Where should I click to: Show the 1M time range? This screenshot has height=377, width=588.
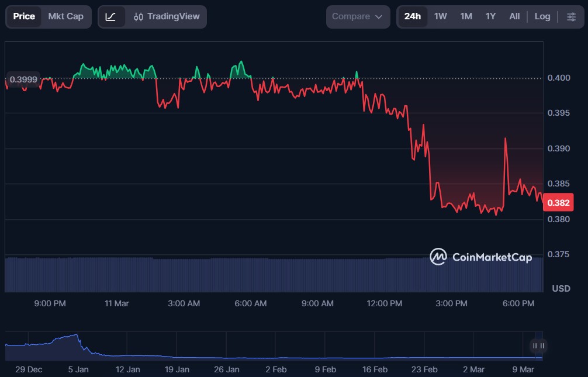(466, 17)
